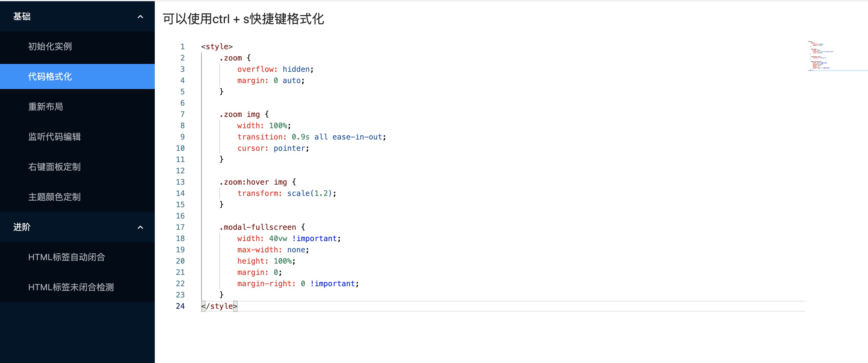This screenshot has height=363, width=868.
Task: Select the 代码格式化 menu item
Action: pyautogui.click(x=50, y=76)
